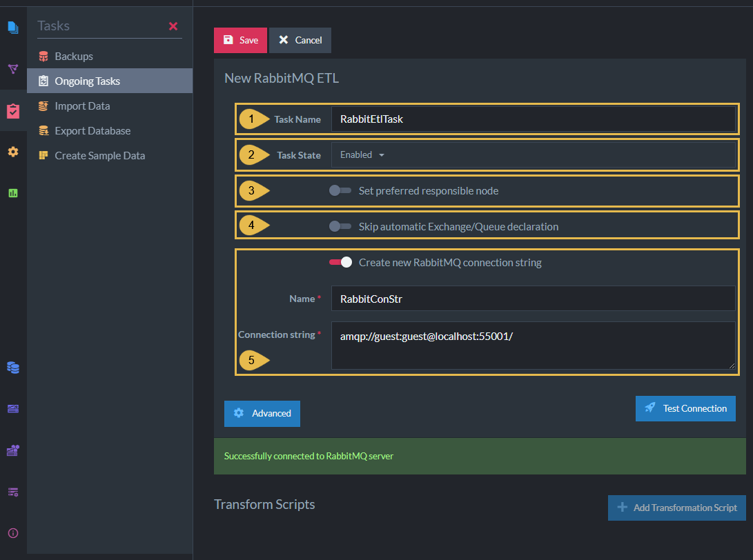Viewport: 753px width, 560px height.
Task: Click the rocket icon on Test Connection
Action: click(x=650, y=408)
